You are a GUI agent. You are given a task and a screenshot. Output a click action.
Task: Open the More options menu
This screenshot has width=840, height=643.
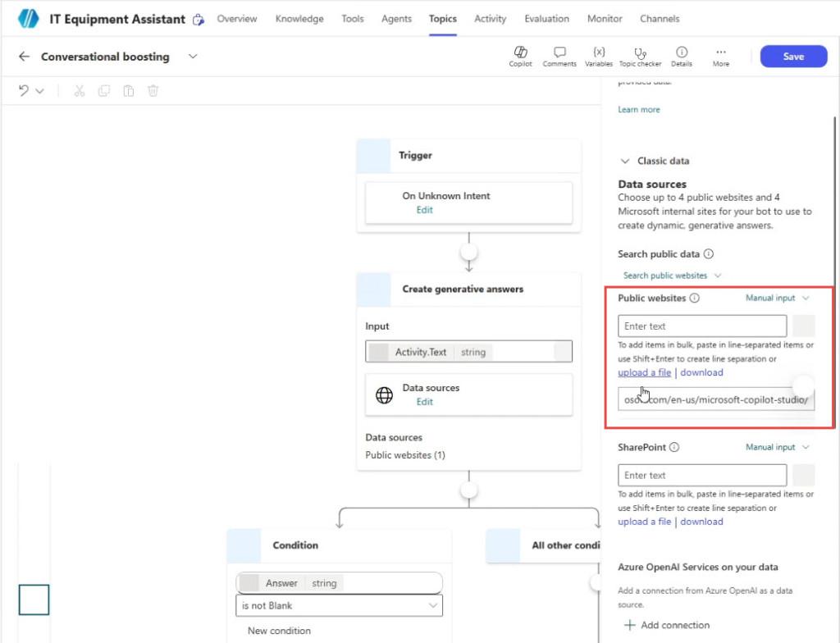click(720, 57)
